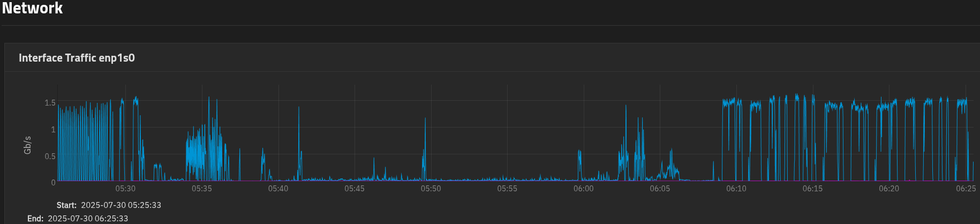The height and width of the screenshot is (224, 980).
Task: Click the Network page heading
Action: pyautogui.click(x=32, y=9)
